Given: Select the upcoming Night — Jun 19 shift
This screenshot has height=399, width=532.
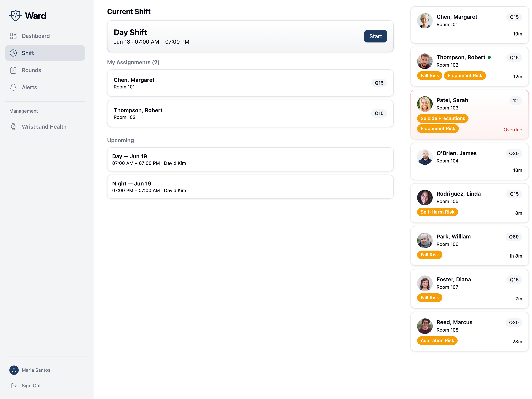Looking at the screenshot, I should [x=250, y=187].
